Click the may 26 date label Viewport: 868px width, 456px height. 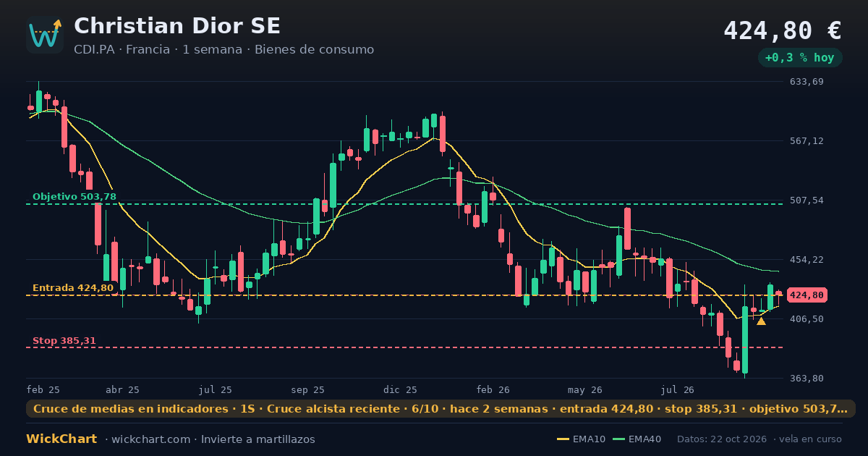586,389
